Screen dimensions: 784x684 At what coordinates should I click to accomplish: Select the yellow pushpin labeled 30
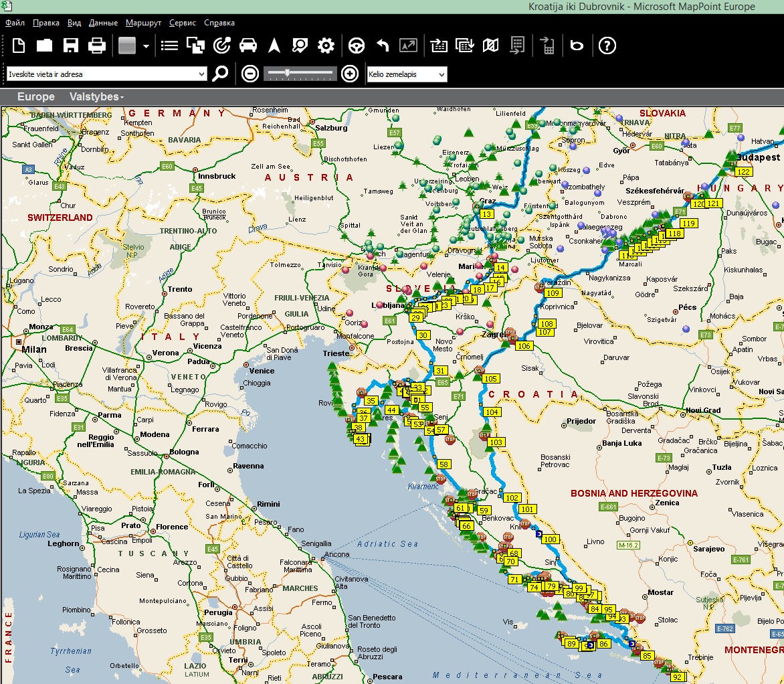point(423,335)
